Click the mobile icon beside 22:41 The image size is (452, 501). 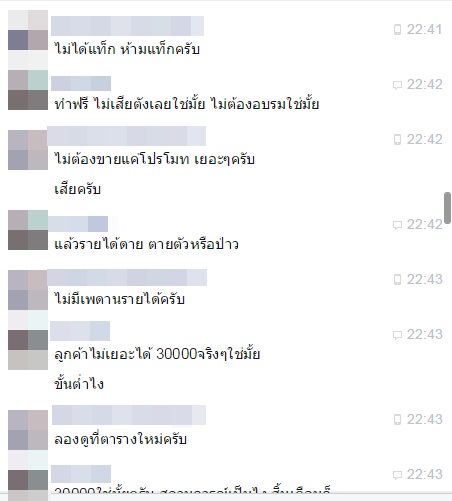397,29
